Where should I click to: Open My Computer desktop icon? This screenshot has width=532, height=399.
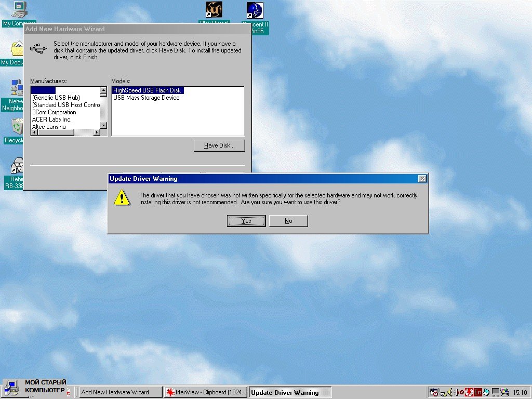click(x=19, y=10)
